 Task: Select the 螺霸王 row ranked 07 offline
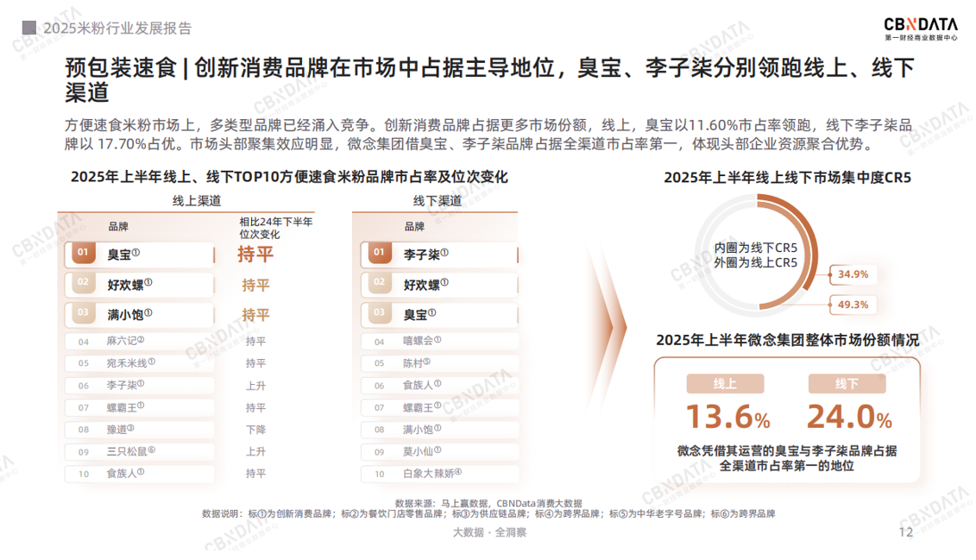[439, 407]
